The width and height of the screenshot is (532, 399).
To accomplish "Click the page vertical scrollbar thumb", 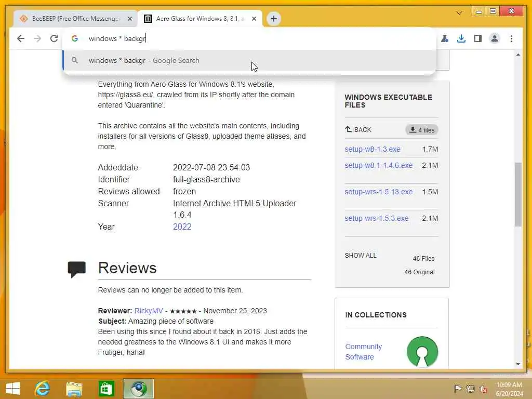I will (x=518, y=194).
